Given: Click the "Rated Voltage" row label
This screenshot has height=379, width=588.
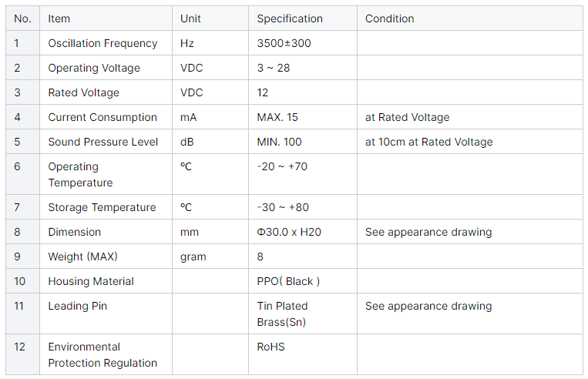Looking at the screenshot, I should click(x=83, y=92).
